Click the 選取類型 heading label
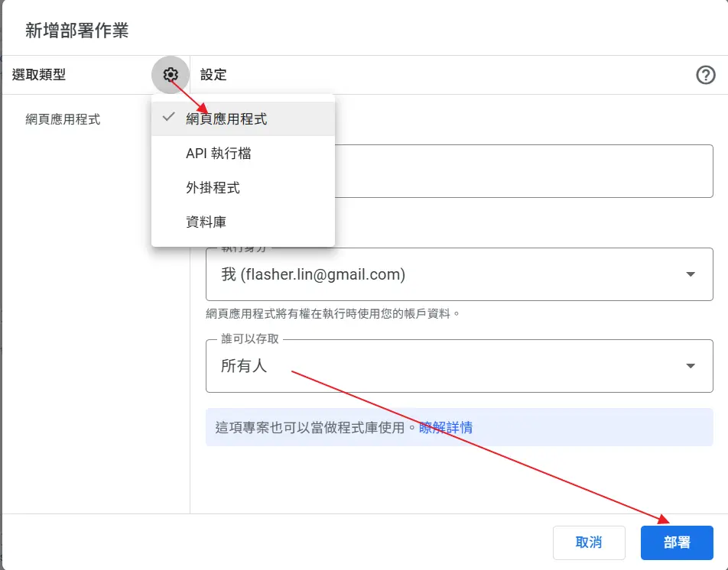This screenshot has width=728, height=570. coord(39,75)
